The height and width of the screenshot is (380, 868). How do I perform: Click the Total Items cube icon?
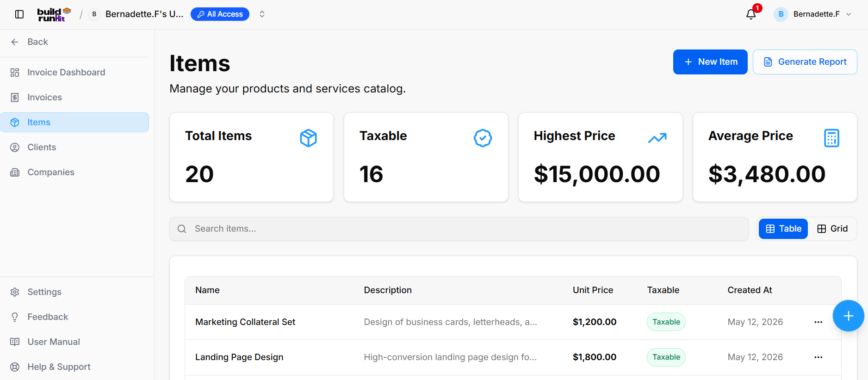point(308,138)
